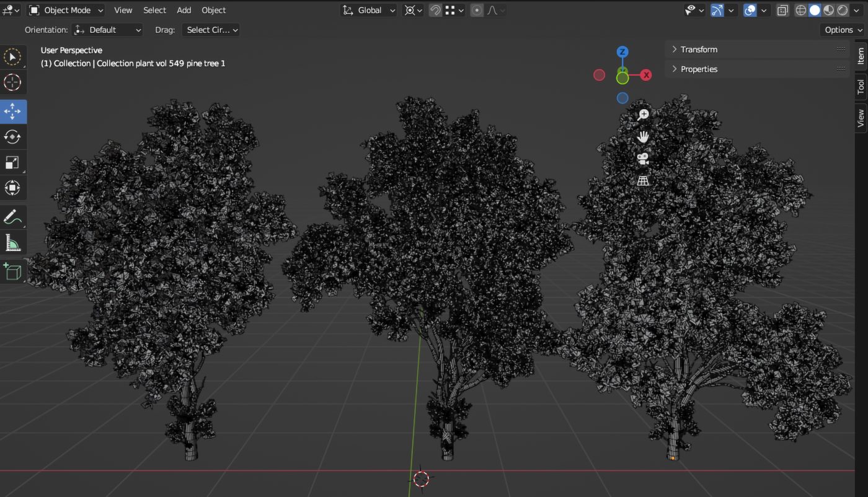
Task: Switch perspective/orthographic with grid icon
Action: coord(644,181)
